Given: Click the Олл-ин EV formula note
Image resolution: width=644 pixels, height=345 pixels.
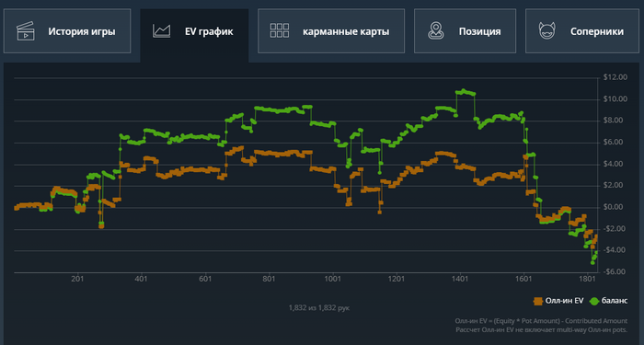Looking at the screenshot, I should [x=541, y=321].
